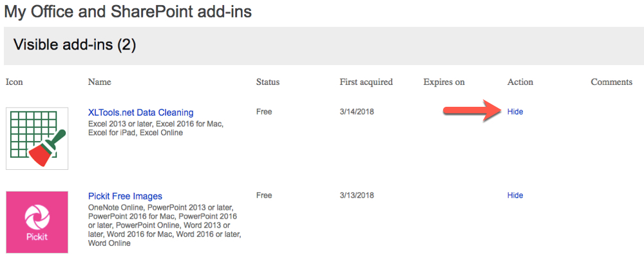Hide the XLTools.net Data Cleaning add-in
This screenshot has width=644, height=258.
click(515, 112)
